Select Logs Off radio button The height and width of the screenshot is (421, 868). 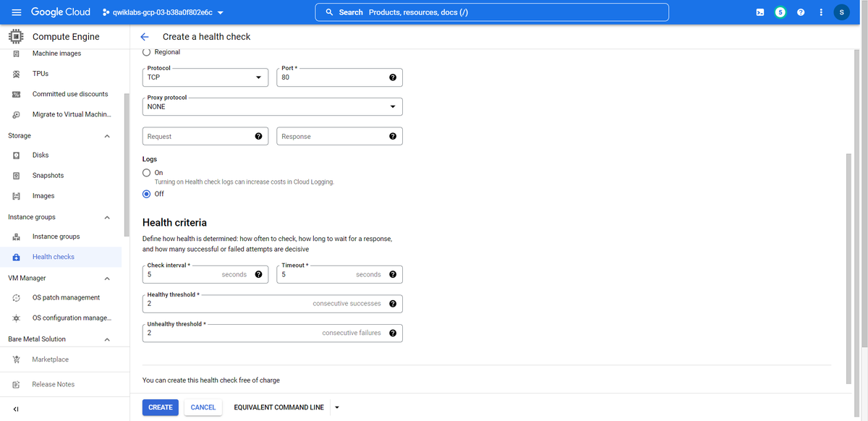pyautogui.click(x=147, y=194)
